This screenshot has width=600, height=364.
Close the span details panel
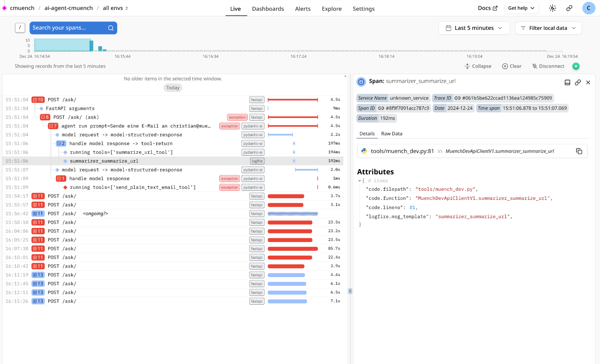[588, 82]
